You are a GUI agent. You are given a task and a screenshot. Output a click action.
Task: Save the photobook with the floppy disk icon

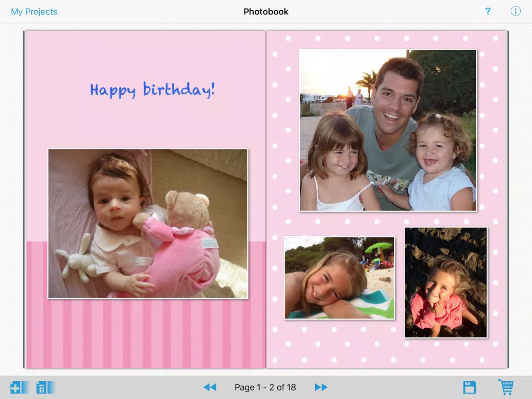[470, 387]
